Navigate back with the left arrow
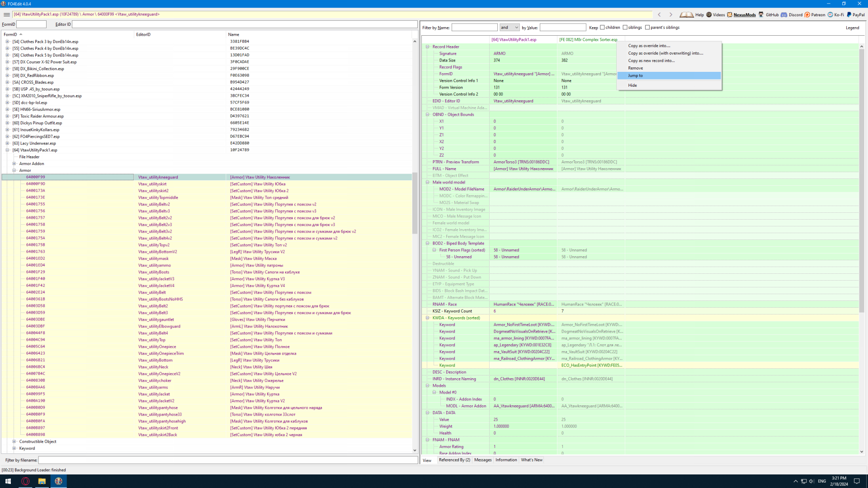The width and height of the screenshot is (868, 488). coord(659,14)
